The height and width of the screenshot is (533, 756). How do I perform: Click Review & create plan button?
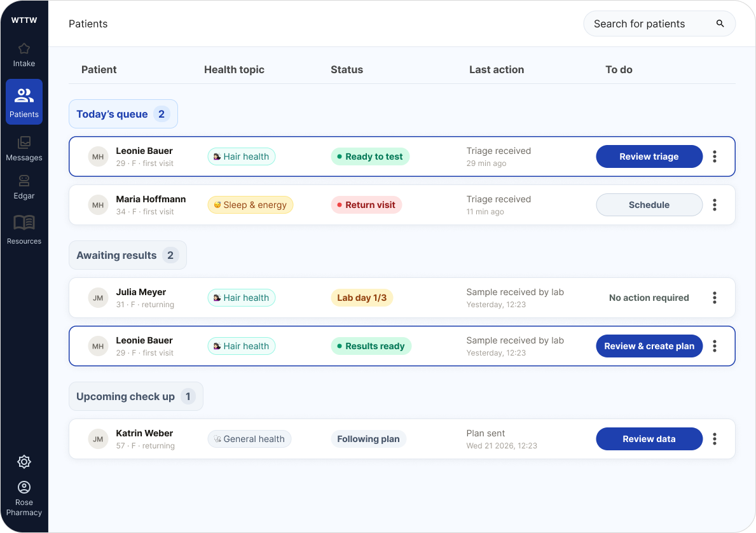(x=649, y=346)
